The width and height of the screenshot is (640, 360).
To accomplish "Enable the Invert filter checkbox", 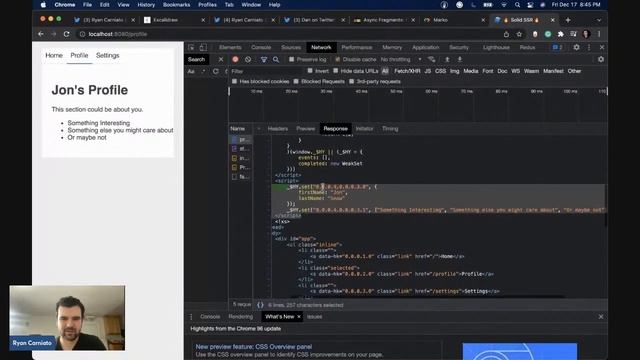I will click(310, 71).
